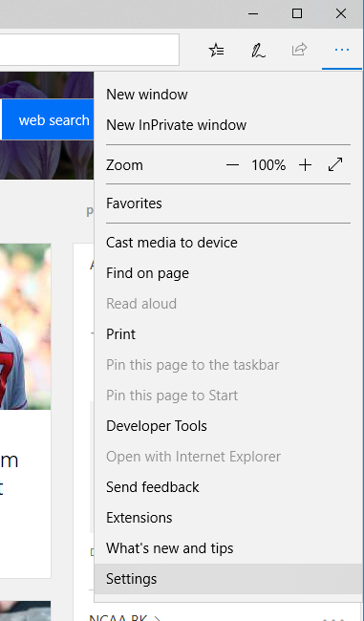
Task: Click the blue web search button
Action: pyautogui.click(x=48, y=120)
